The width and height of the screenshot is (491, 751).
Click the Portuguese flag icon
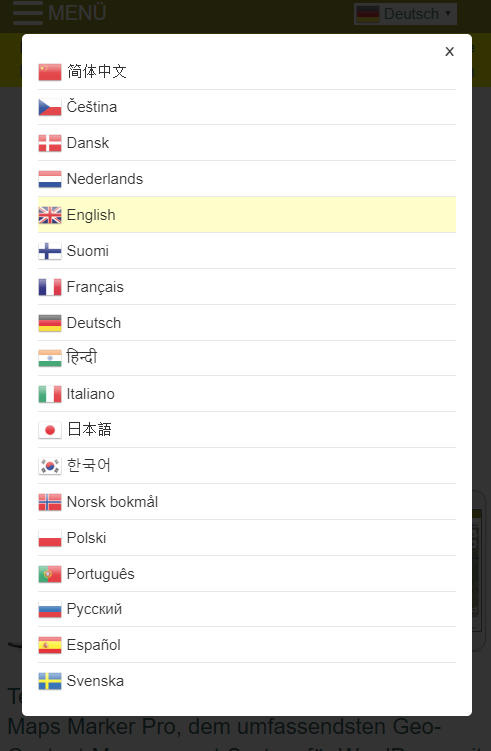(50, 574)
